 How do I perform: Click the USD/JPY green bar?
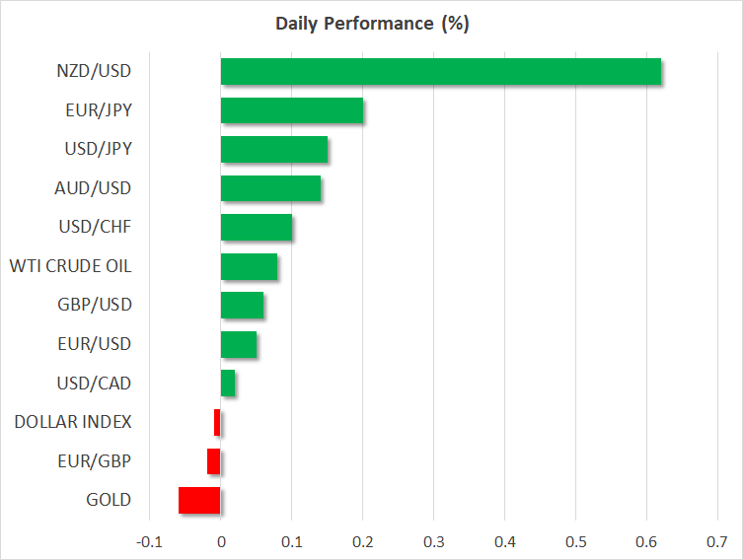(x=273, y=149)
